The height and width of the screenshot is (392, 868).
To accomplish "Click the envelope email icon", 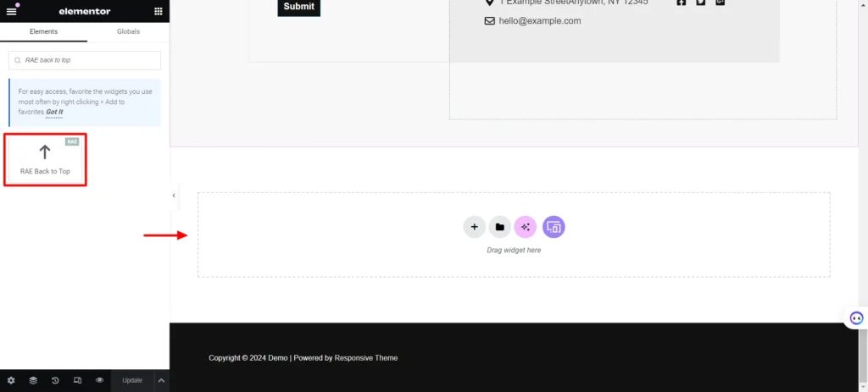I will [x=489, y=21].
